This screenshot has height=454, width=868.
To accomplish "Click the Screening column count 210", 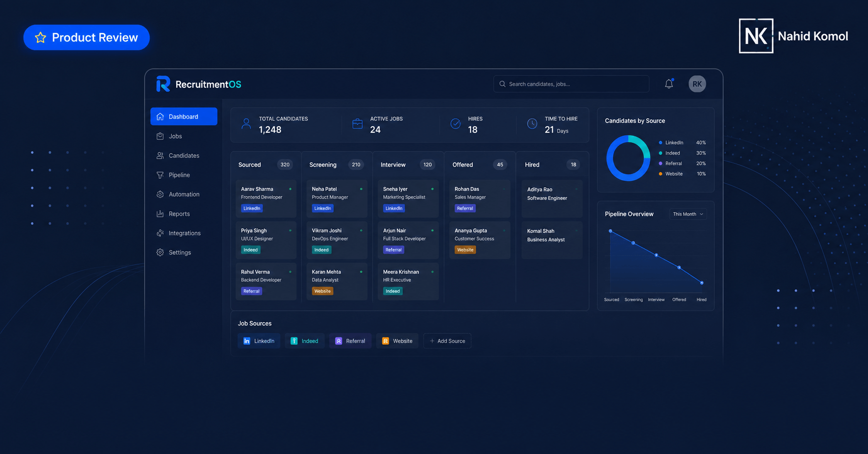I will tap(356, 165).
